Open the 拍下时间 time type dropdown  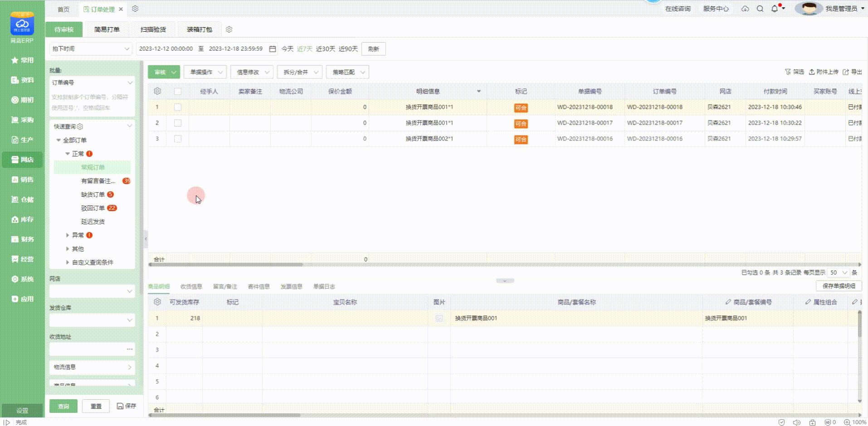91,49
